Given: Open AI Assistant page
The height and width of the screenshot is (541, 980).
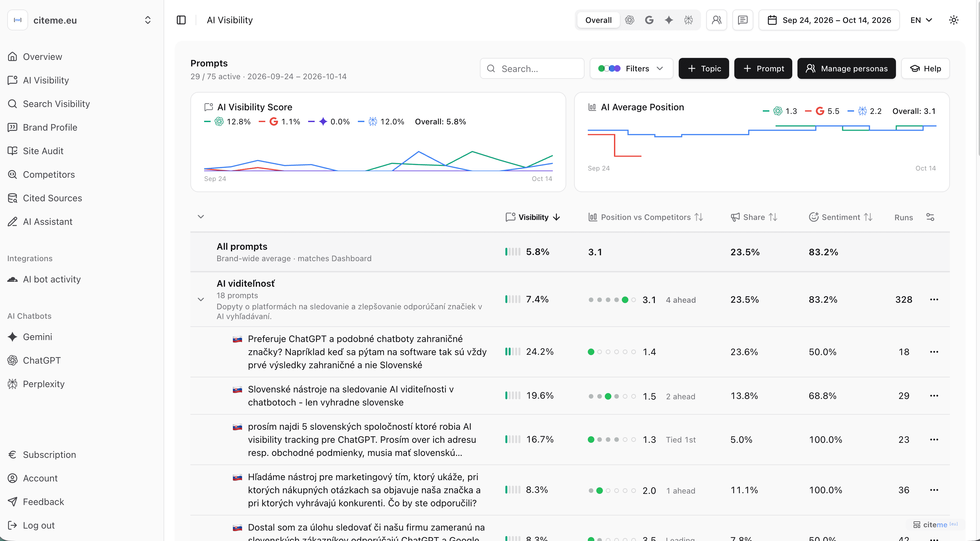Looking at the screenshot, I should click(x=47, y=222).
